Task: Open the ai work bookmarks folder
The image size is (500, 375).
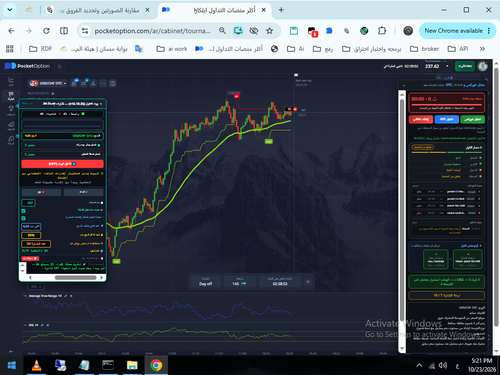Action: coord(172,49)
